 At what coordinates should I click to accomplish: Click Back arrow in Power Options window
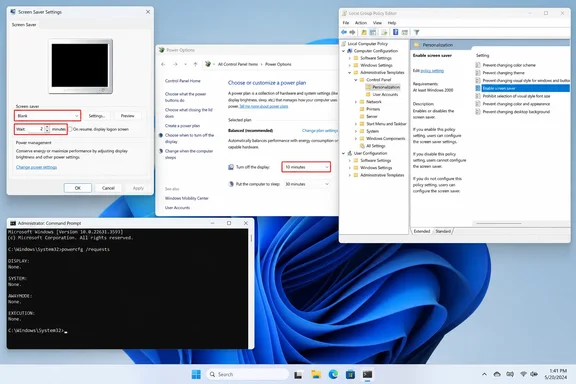click(x=163, y=64)
